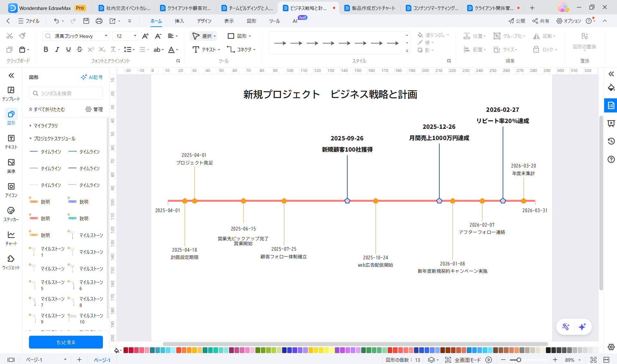Viewport: 617px width, 364px height.
Task: Click the Cut scissors icon
Action: coord(10,36)
